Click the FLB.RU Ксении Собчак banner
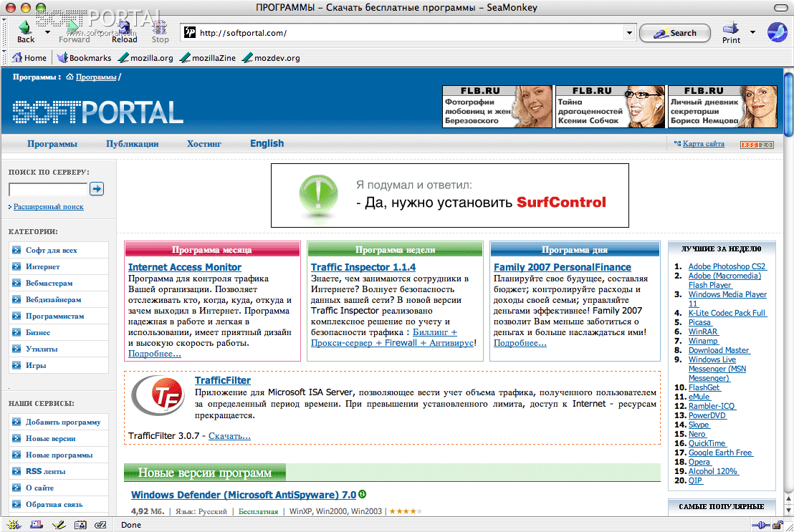This screenshot has width=794, height=532. tap(610, 106)
